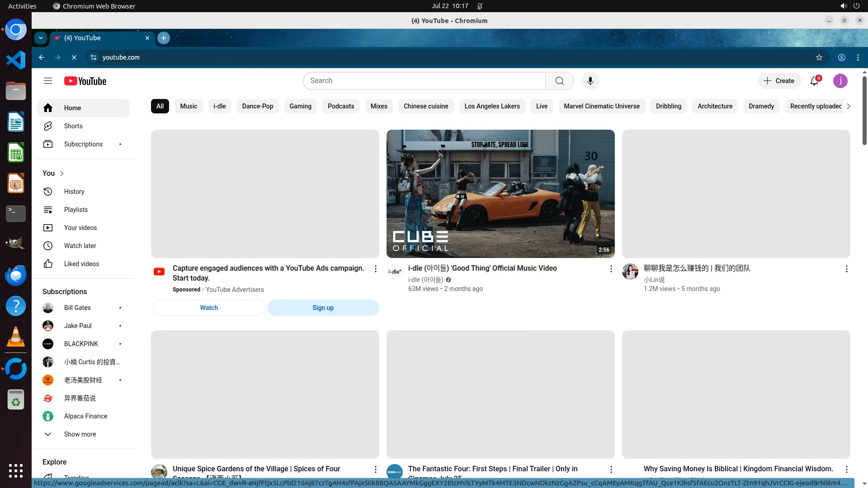Image resolution: width=868 pixels, height=488 pixels.
Task: Open the hamburger guide menu
Action: coord(48,81)
